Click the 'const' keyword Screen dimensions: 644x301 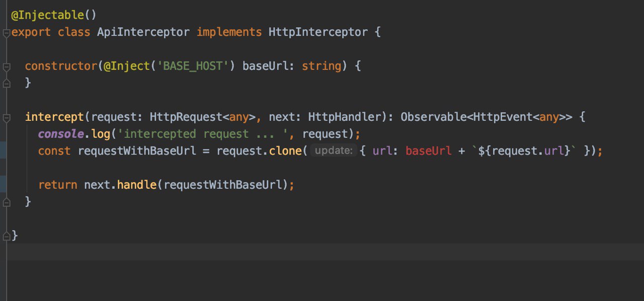tap(54, 150)
